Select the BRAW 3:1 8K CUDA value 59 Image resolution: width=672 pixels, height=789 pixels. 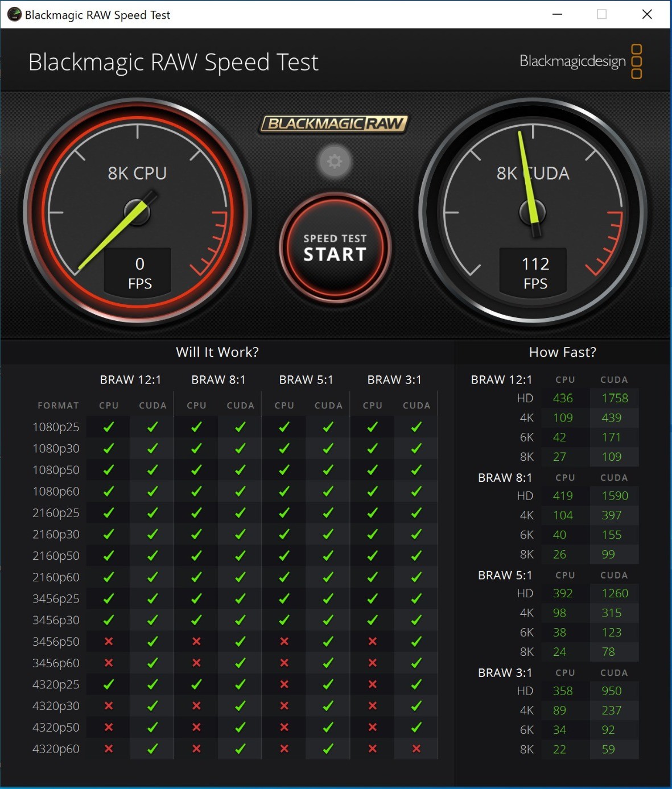click(x=608, y=749)
